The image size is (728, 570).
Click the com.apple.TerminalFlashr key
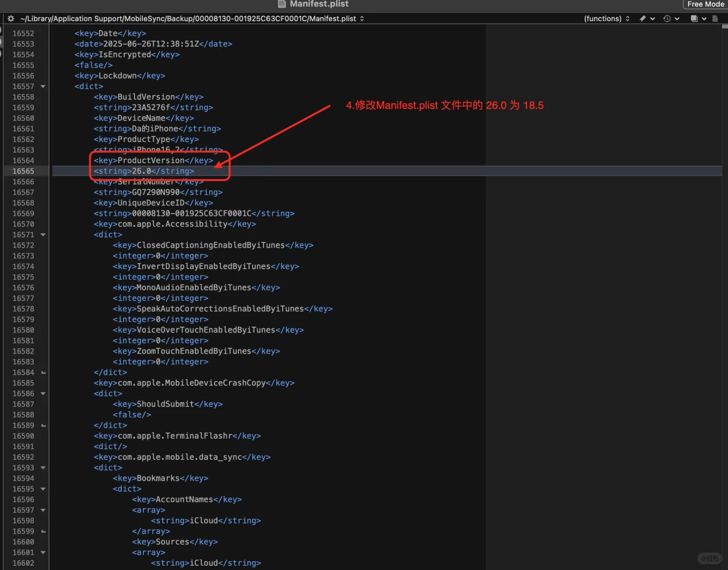(x=177, y=436)
